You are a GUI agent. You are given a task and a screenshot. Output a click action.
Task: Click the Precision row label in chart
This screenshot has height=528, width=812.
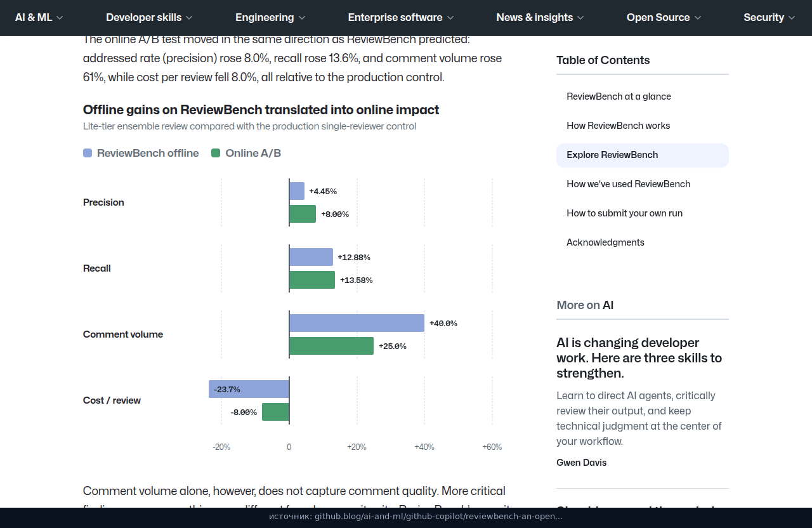[103, 202]
